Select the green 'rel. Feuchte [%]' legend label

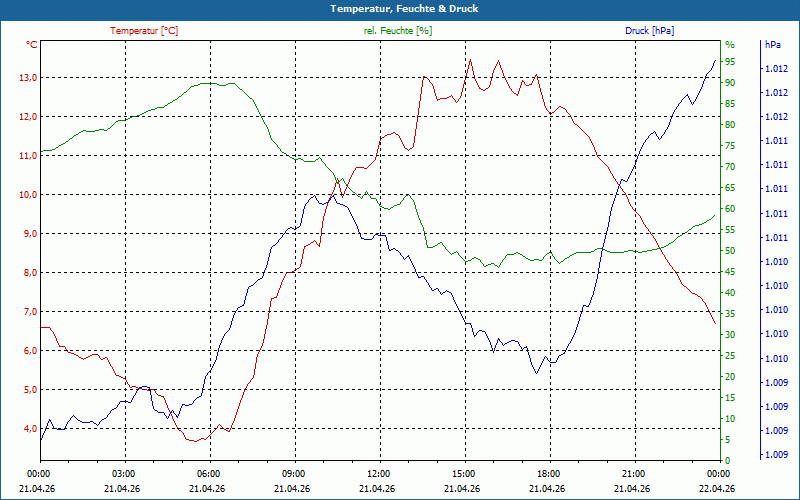click(398, 31)
